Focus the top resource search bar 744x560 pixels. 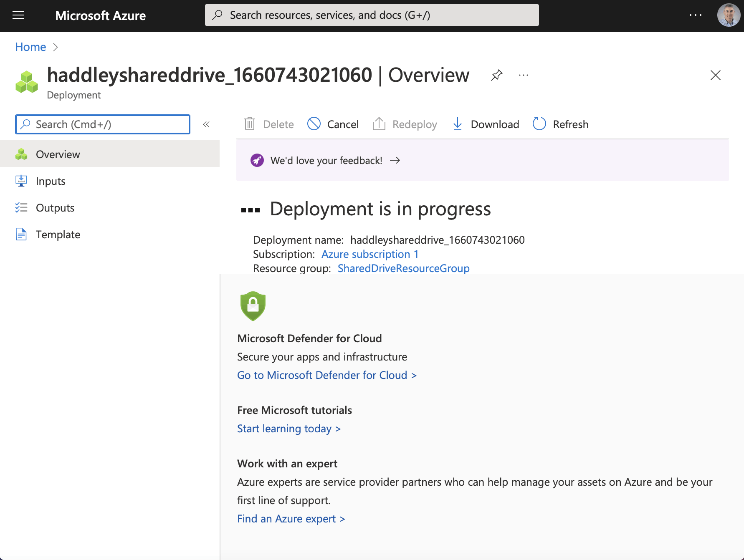point(372,15)
